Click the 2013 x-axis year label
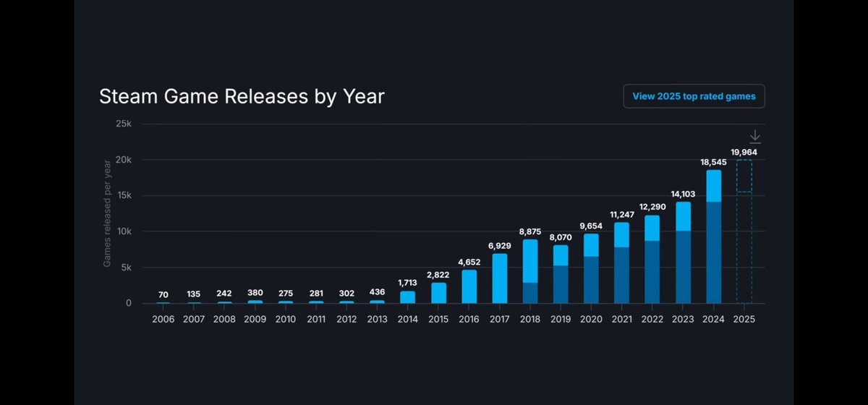Screen dimensions: 868x405 tap(378, 319)
